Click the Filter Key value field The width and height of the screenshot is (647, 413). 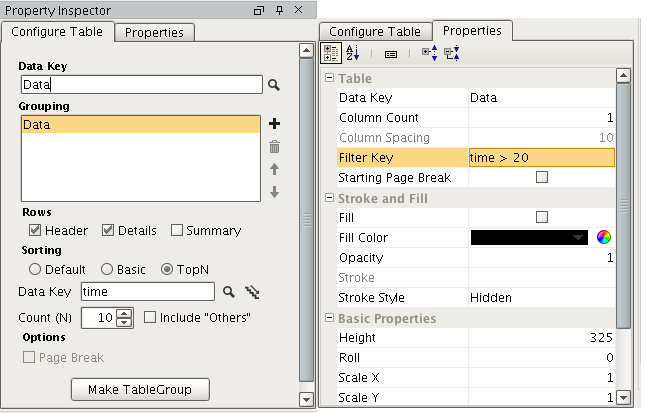pos(540,158)
